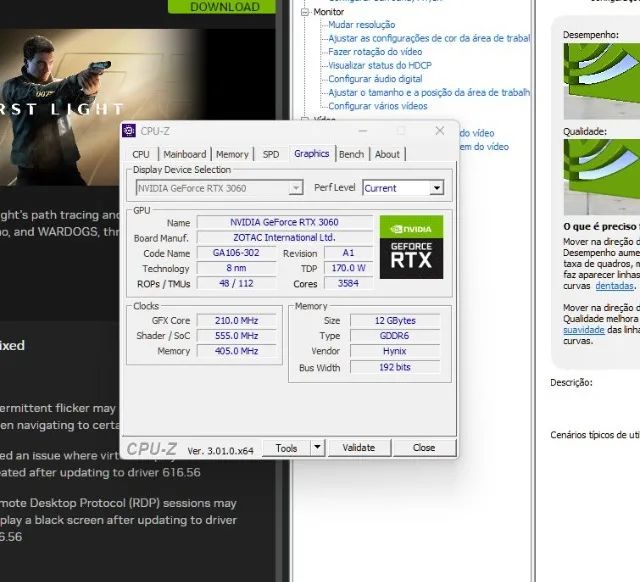Open the Bench tab
Image resolution: width=640 pixels, height=582 pixels.
[x=351, y=154]
